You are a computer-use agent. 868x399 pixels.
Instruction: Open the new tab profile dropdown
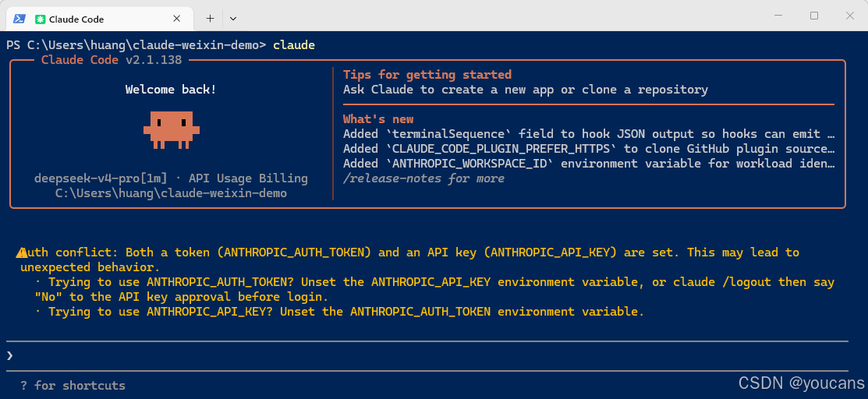coord(233,18)
